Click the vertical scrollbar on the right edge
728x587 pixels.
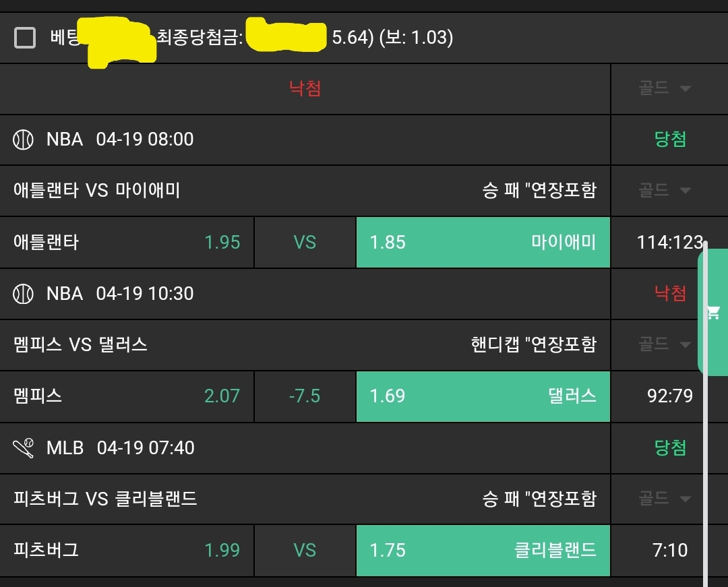pyautogui.click(x=706, y=472)
